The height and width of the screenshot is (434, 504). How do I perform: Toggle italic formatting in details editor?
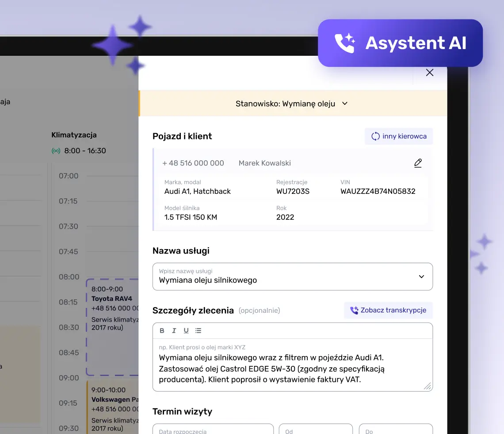174,330
